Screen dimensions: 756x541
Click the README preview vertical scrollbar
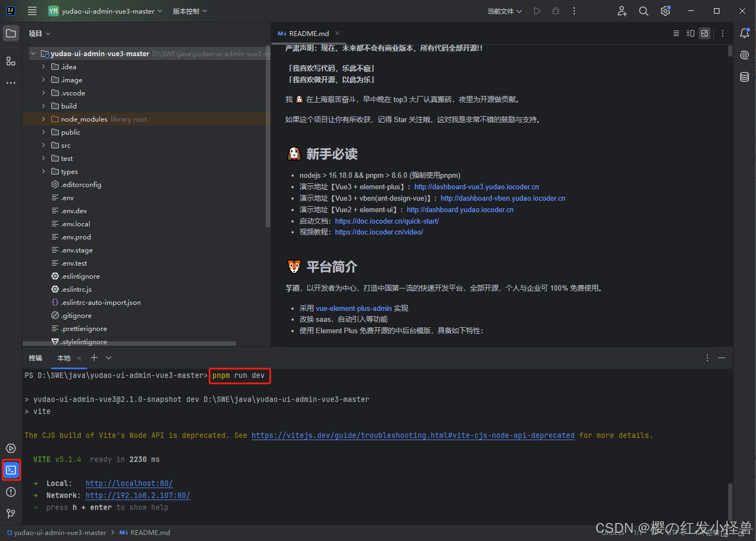coord(730,51)
